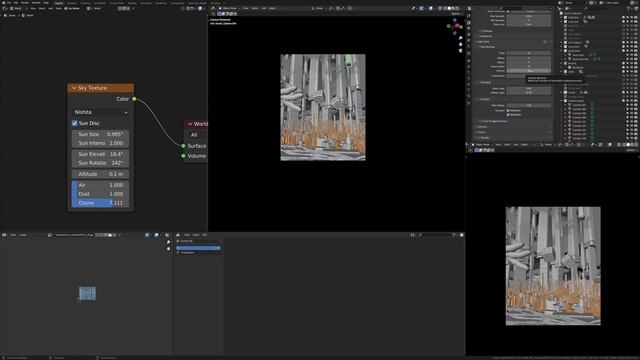Click the Scene breadcrumb in node editor

(10, 16)
